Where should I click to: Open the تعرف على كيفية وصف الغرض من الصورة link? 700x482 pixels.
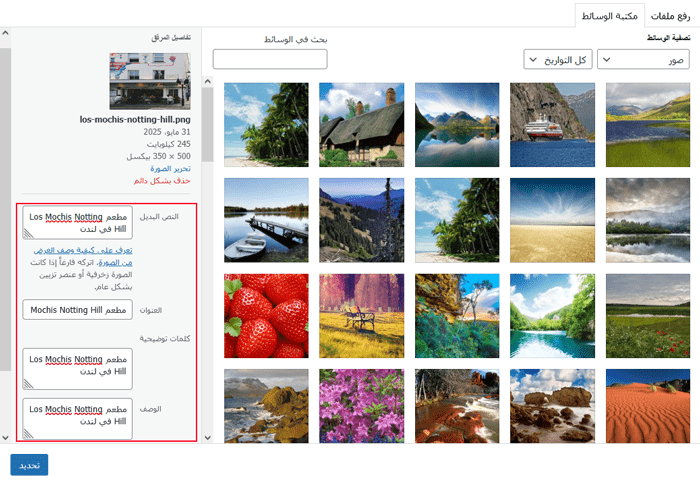point(83,256)
